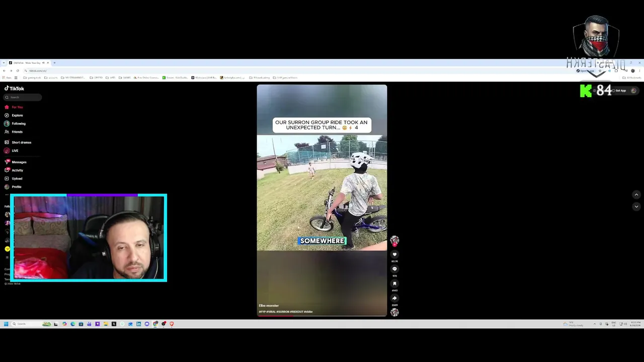This screenshot has height=362, width=644.
Task: Open your Profile page
Action: (14, 187)
